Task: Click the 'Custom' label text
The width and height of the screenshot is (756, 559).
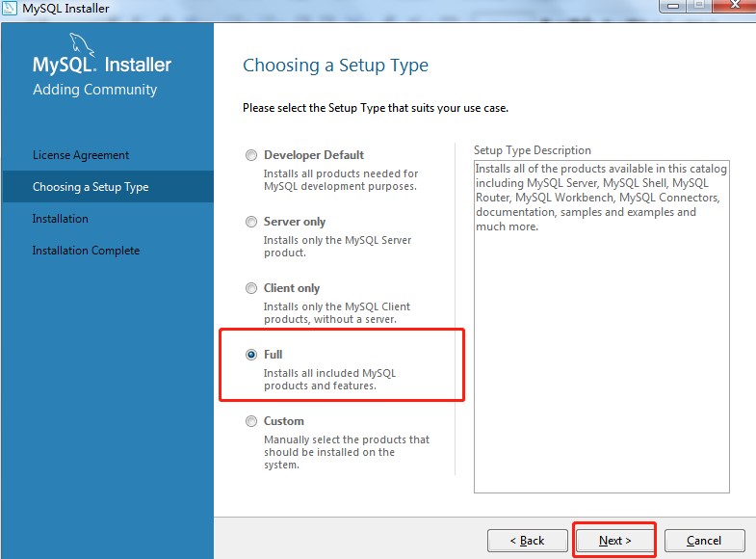Action: point(284,421)
